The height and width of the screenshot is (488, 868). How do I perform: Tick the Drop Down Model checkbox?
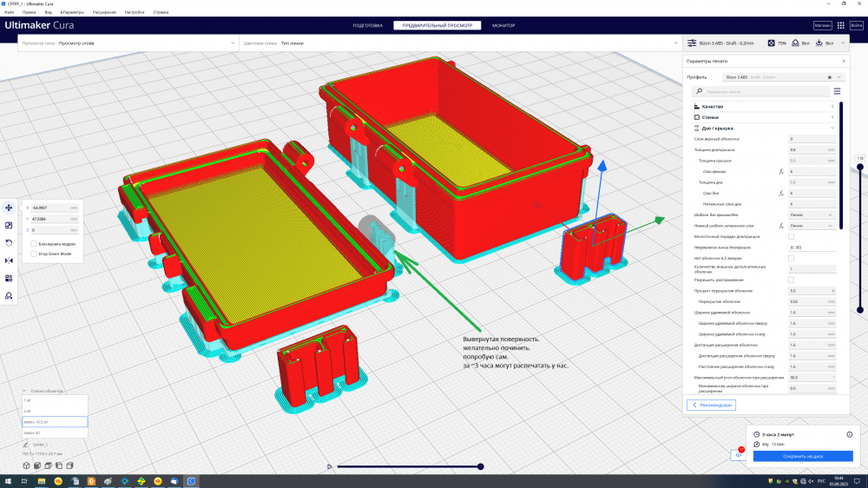point(34,254)
